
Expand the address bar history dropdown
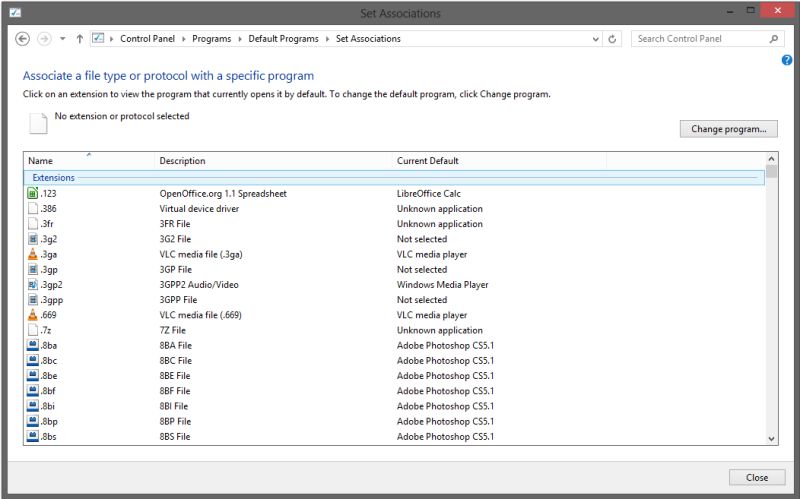[595, 39]
